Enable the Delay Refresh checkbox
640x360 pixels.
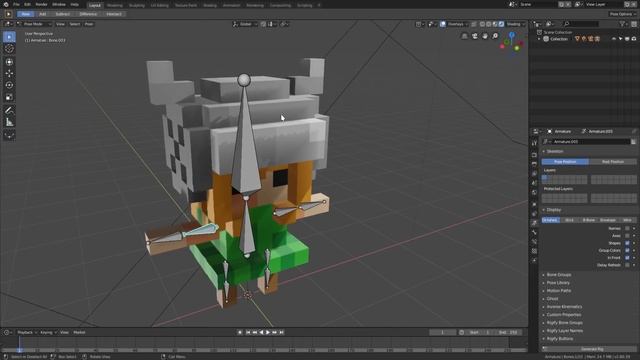(627, 265)
